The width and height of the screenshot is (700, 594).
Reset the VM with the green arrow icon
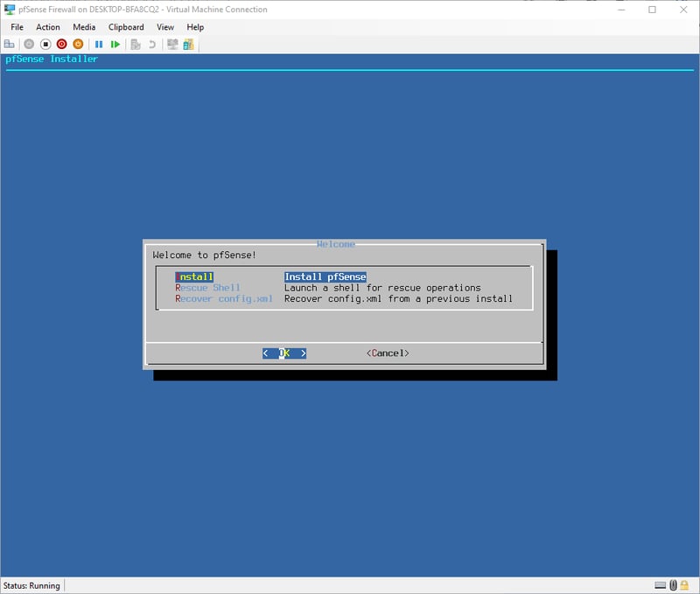point(115,44)
